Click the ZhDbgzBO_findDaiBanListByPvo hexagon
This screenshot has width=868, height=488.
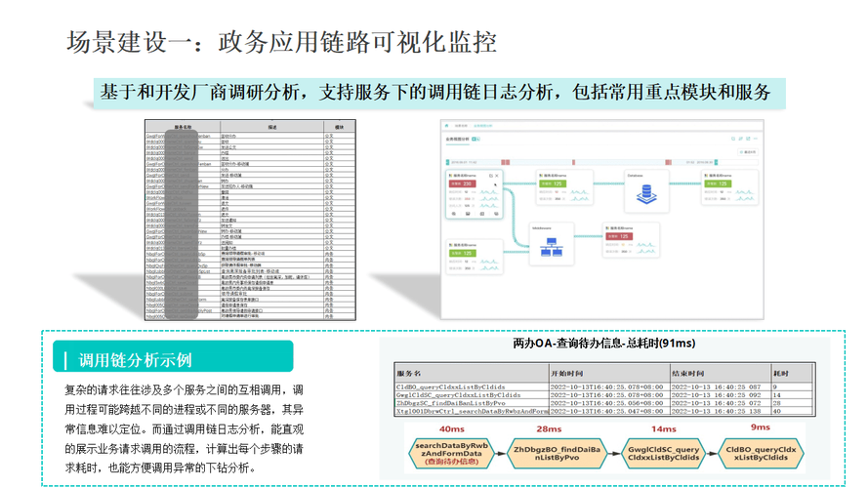pos(557,453)
